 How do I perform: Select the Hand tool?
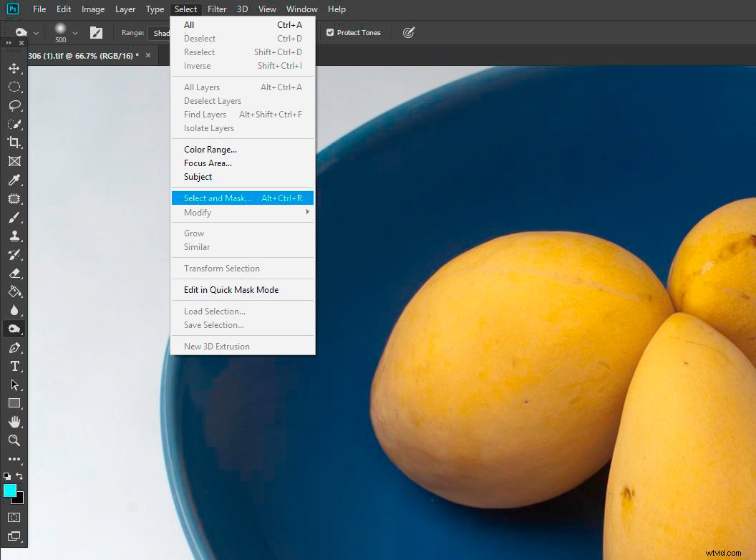coord(14,422)
